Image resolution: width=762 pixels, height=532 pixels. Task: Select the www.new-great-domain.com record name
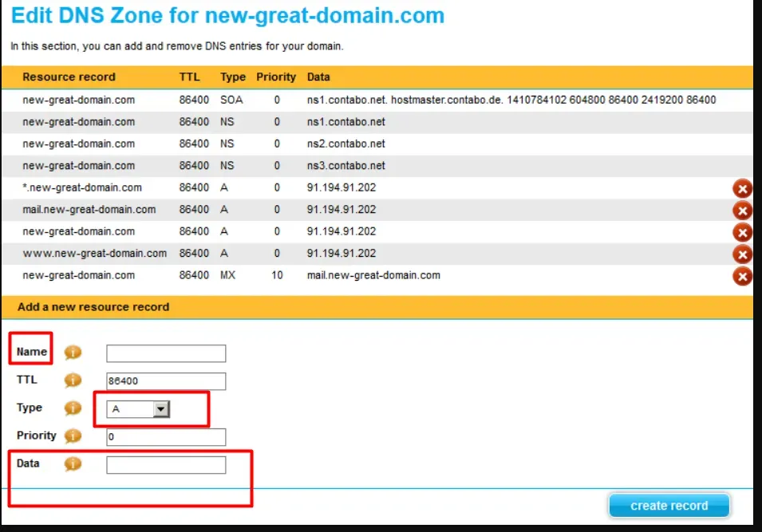click(x=95, y=253)
